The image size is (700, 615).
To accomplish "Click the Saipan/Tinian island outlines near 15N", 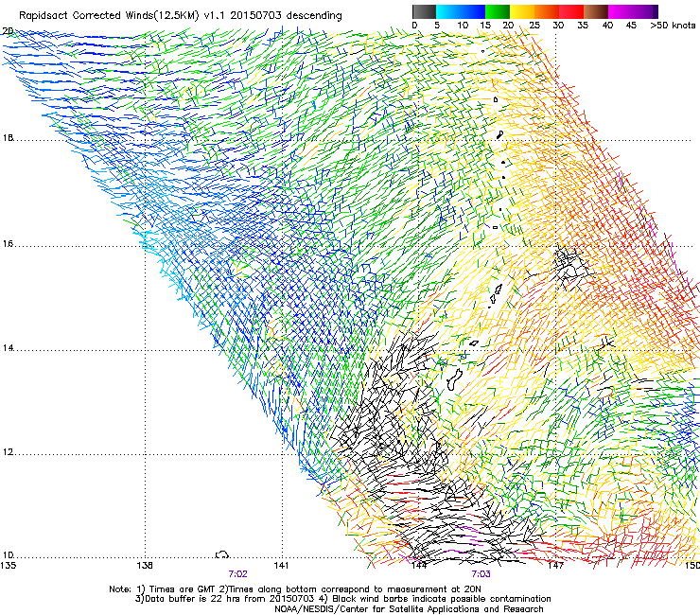I will point(495,295).
